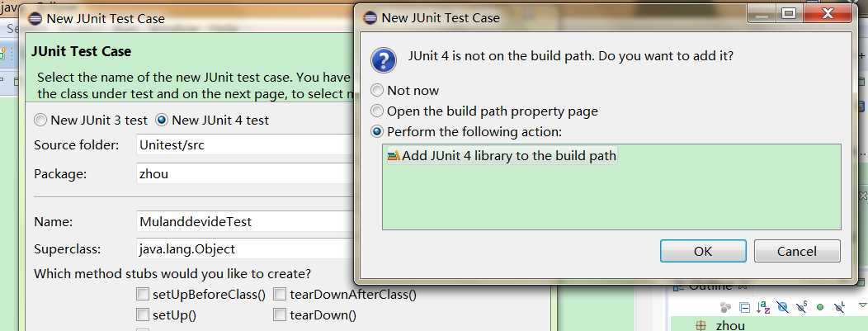Viewport: 868px width, 331px height.
Task: Maximize the JUnit 4 prompt dialog
Action: point(788,14)
